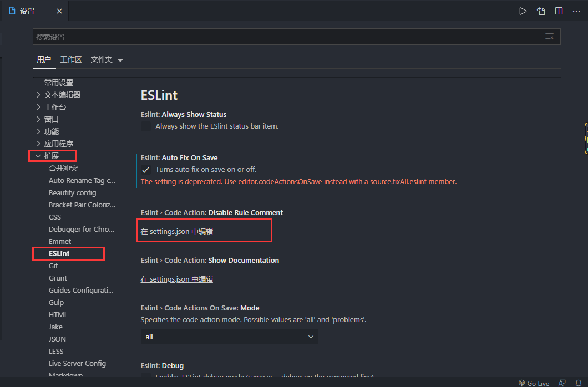Select Debugger for Chrome settings entry
This screenshot has height=387, width=588.
coord(82,230)
